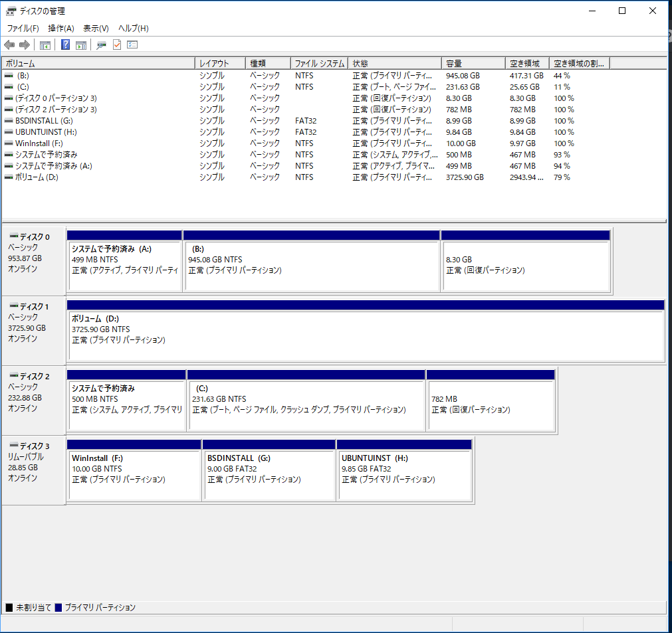Image resolution: width=672 pixels, height=633 pixels.
Task: Click the disk icon beside ディスク 2
Action: coord(14,375)
